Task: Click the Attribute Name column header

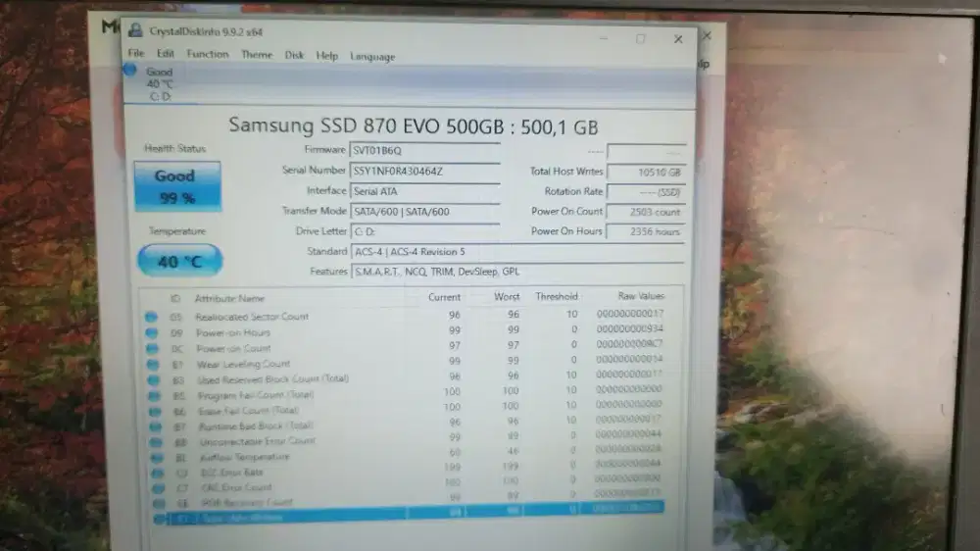Action: point(229,299)
